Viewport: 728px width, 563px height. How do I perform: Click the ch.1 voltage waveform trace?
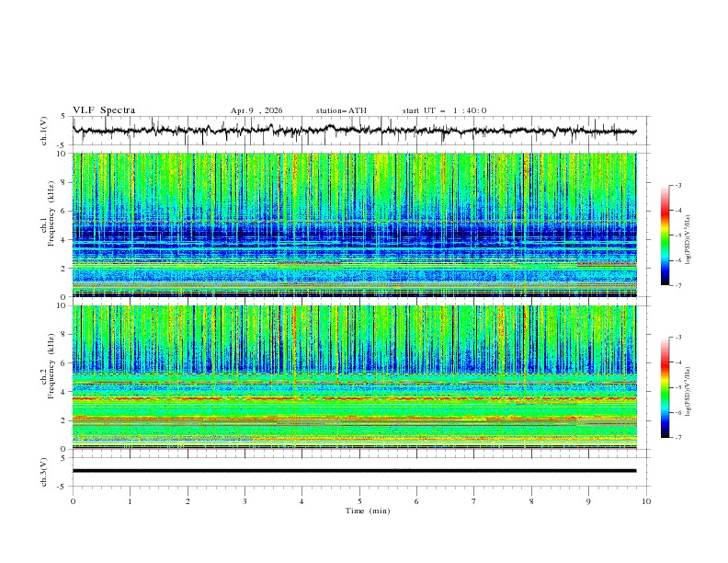click(354, 131)
